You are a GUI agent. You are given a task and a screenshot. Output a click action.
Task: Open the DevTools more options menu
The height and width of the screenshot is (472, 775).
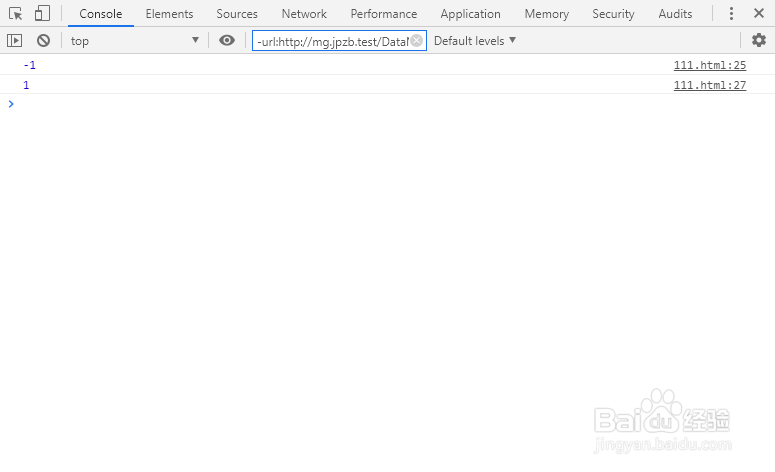pyautogui.click(x=731, y=13)
